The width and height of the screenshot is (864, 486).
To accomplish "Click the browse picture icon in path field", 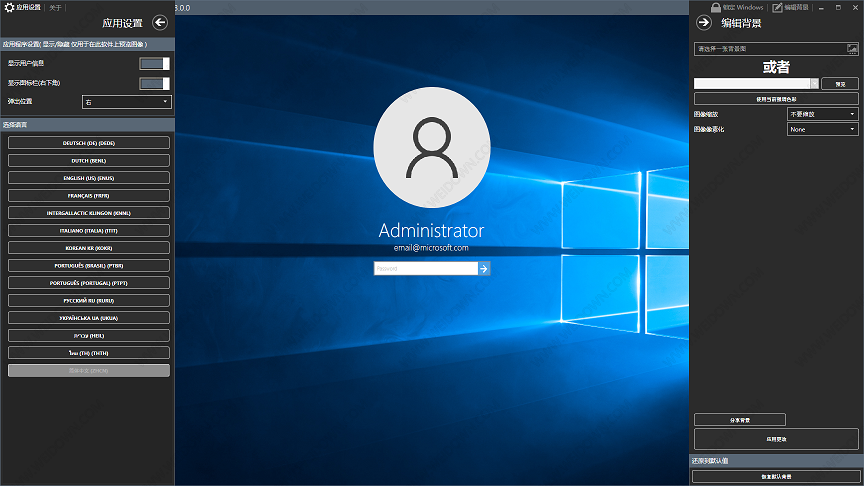I will 852,49.
